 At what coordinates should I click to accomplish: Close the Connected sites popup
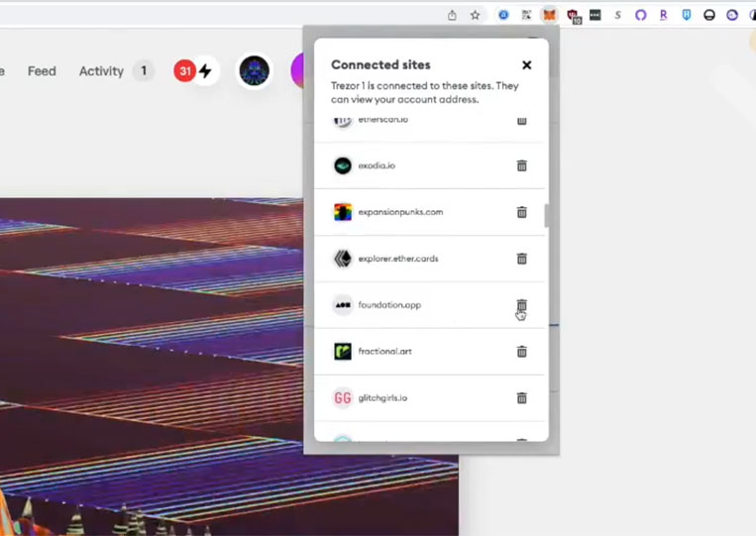point(526,65)
